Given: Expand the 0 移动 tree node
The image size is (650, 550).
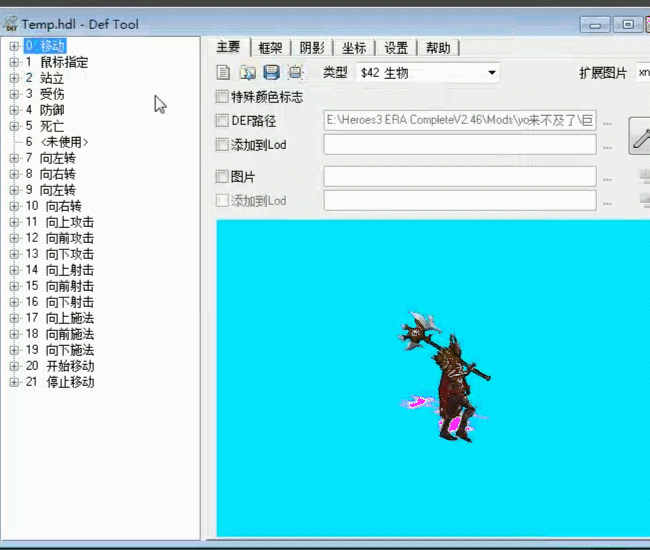Looking at the screenshot, I should click(x=14, y=46).
